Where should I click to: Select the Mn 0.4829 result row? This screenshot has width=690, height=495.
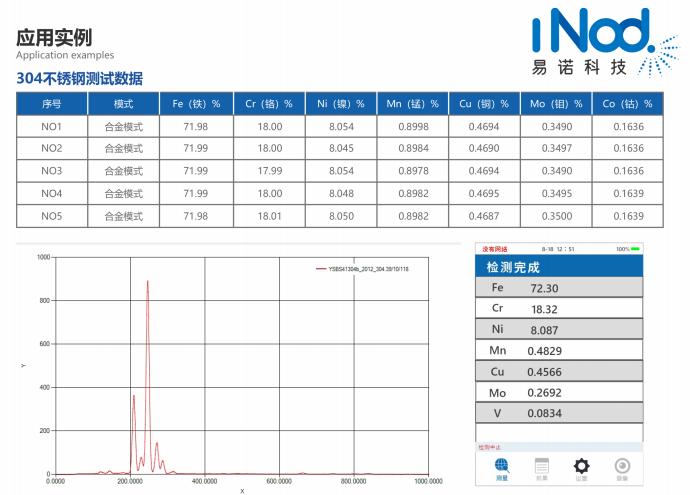click(559, 351)
